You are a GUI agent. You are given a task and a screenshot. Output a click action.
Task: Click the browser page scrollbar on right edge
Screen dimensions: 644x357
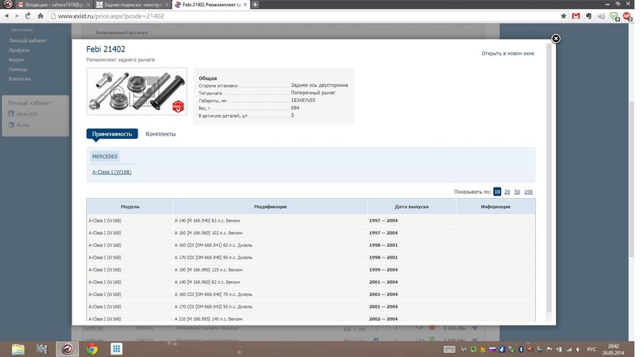[x=631, y=179]
